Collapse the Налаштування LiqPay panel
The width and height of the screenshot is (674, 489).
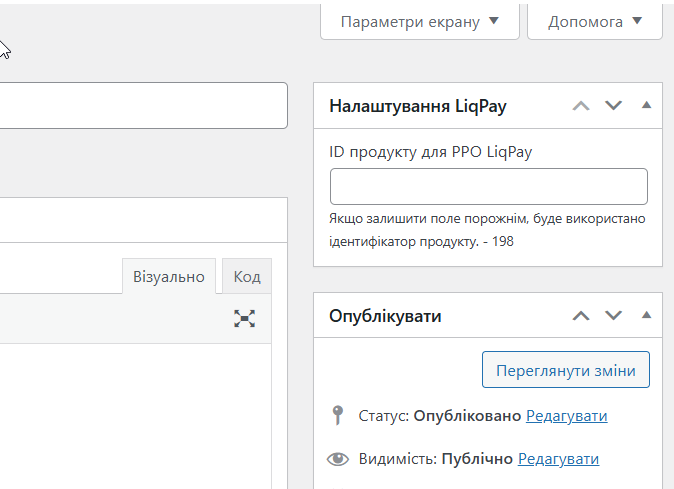tap(646, 106)
